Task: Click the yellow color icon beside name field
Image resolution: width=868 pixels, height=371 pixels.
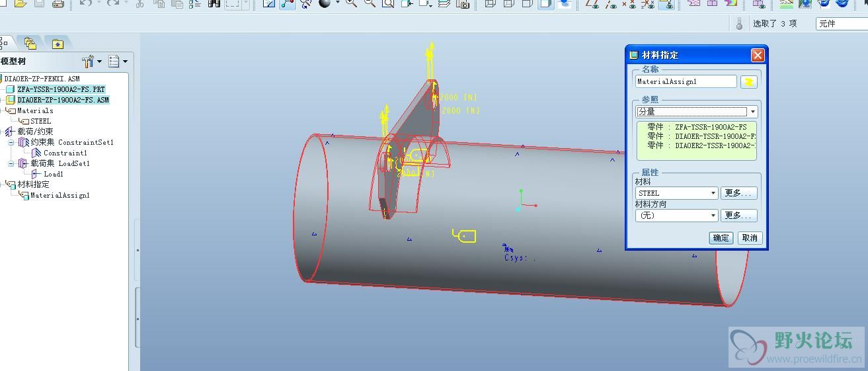Action: [x=748, y=81]
